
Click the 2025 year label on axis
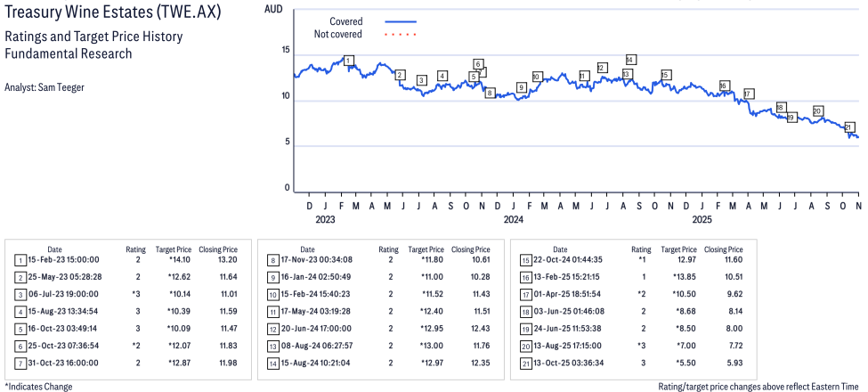pyautogui.click(x=702, y=219)
